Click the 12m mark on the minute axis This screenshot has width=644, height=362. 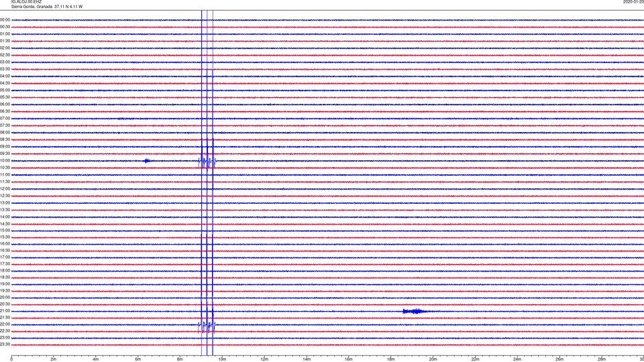coord(264,359)
